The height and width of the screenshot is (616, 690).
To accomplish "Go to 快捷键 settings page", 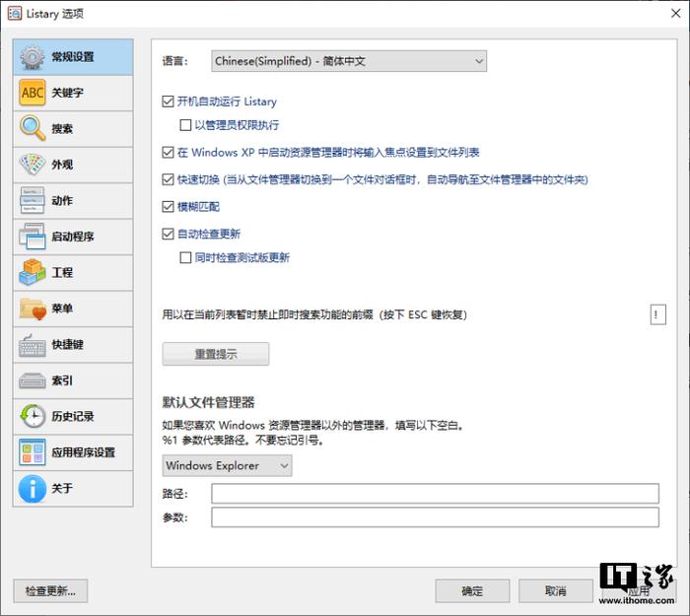I will (73, 345).
